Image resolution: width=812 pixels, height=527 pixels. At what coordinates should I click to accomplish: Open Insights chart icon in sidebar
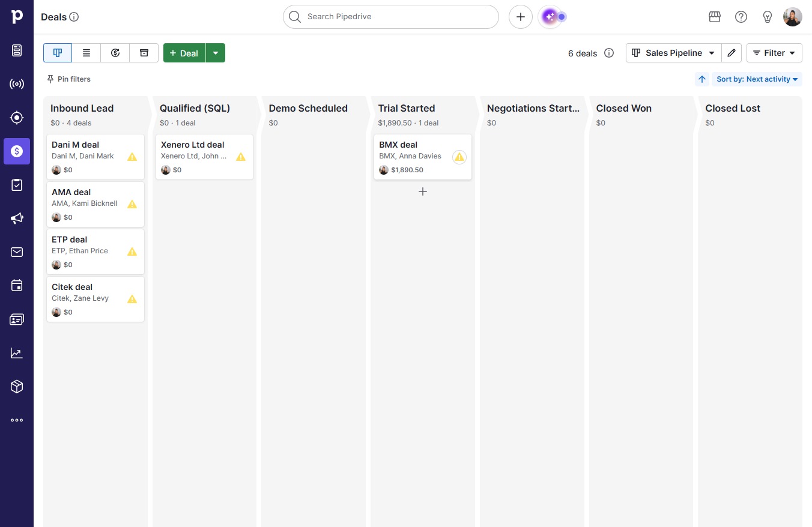17,353
